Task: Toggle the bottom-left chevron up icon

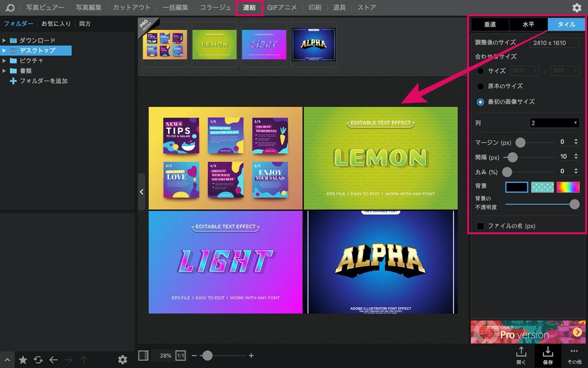Action: click(x=6, y=360)
